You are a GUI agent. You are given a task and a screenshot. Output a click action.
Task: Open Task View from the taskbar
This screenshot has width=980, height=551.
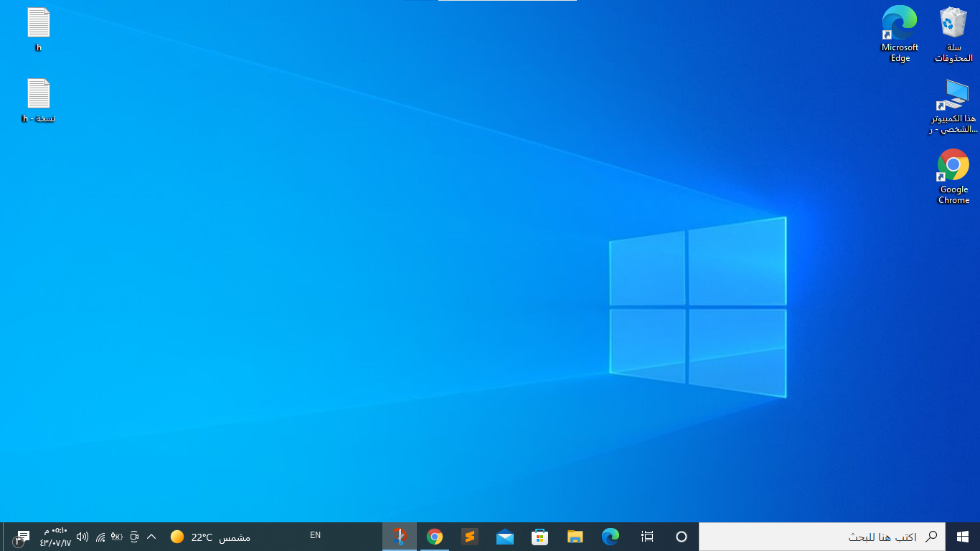point(647,537)
